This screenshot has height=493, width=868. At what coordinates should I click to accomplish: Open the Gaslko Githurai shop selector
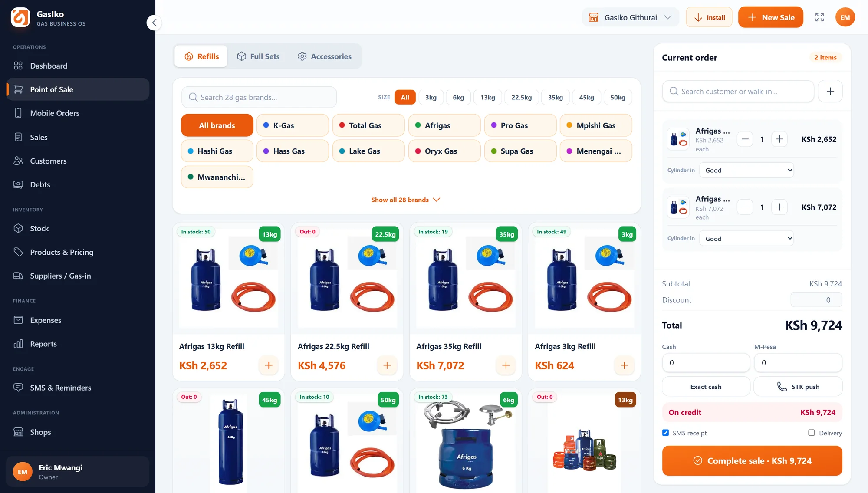tap(630, 17)
